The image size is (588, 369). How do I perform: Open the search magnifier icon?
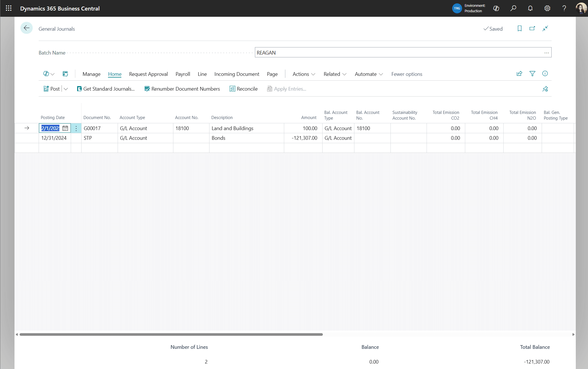(513, 8)
